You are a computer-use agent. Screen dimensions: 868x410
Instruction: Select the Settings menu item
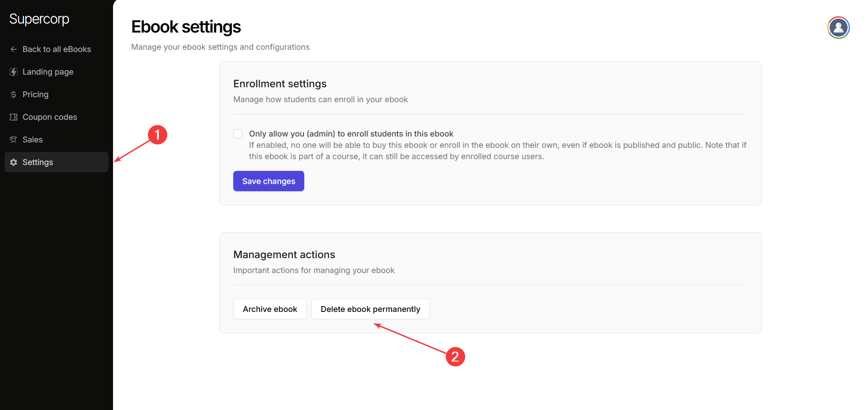coord(38,162)
